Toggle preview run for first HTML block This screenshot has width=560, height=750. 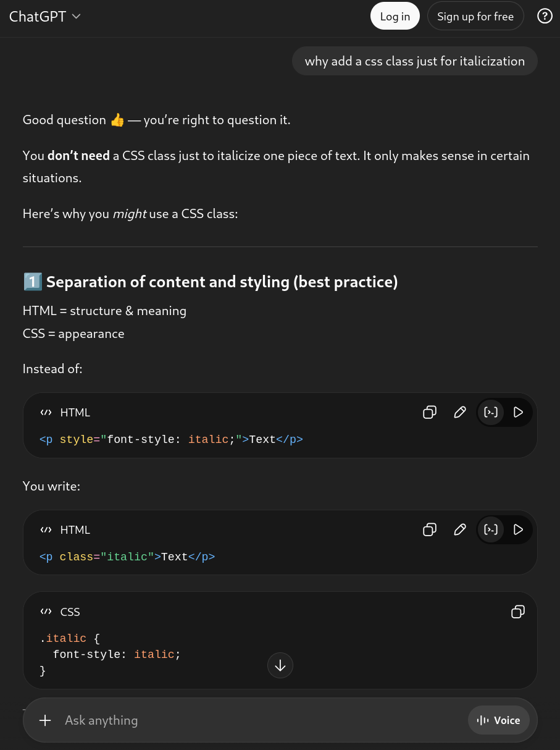pyautogui.click(x=519, y=412)
